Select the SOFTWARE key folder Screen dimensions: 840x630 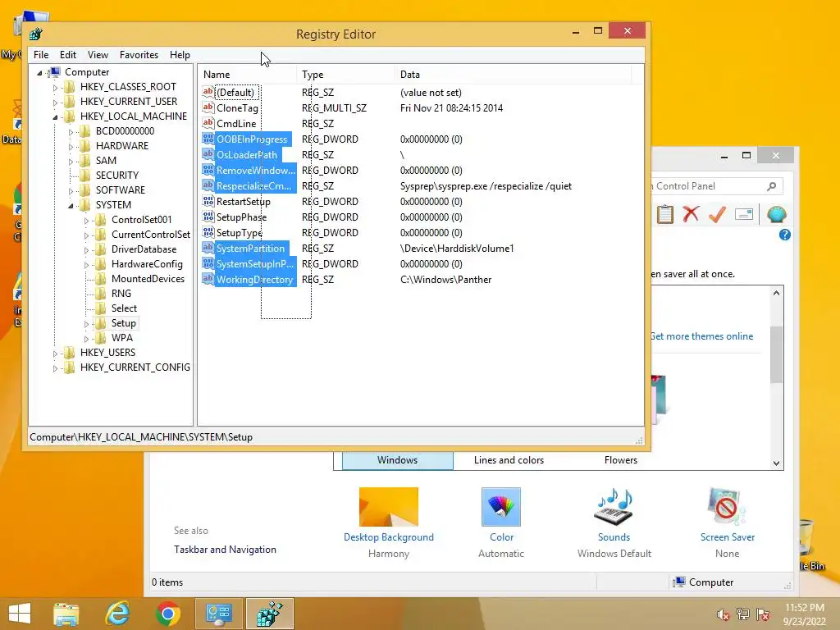point(120,190)
